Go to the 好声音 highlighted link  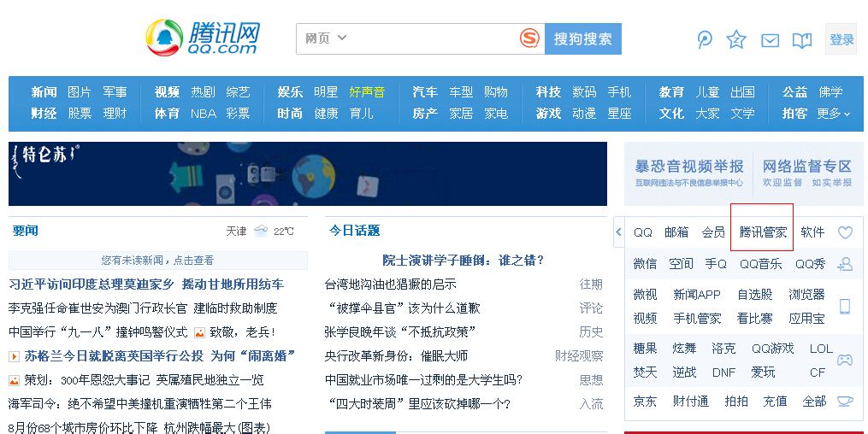coord(367,91)
